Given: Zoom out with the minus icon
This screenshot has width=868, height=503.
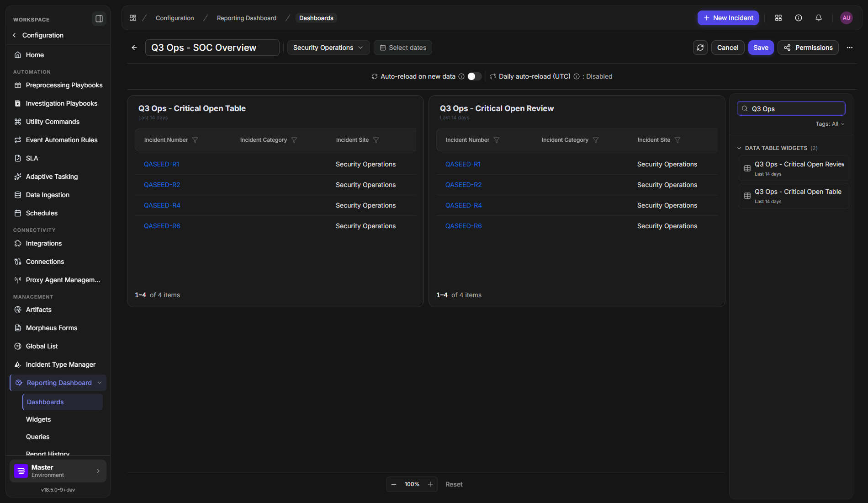Looking at the screenshot, I should coord(394,484).
